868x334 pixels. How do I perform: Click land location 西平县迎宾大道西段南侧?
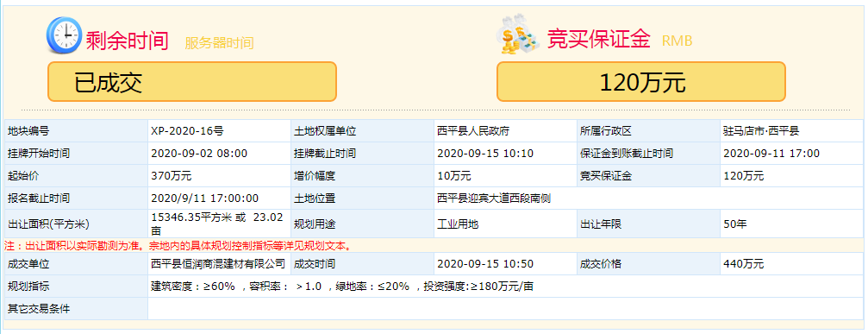click(x=494, y=199)
